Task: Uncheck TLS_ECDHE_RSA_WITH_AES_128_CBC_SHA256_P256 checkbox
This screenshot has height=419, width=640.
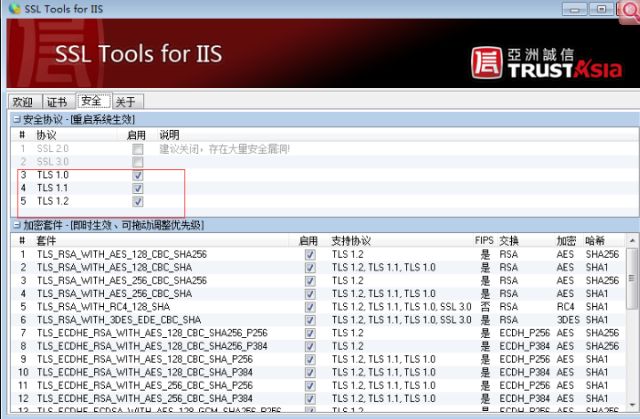Action: 310,333
